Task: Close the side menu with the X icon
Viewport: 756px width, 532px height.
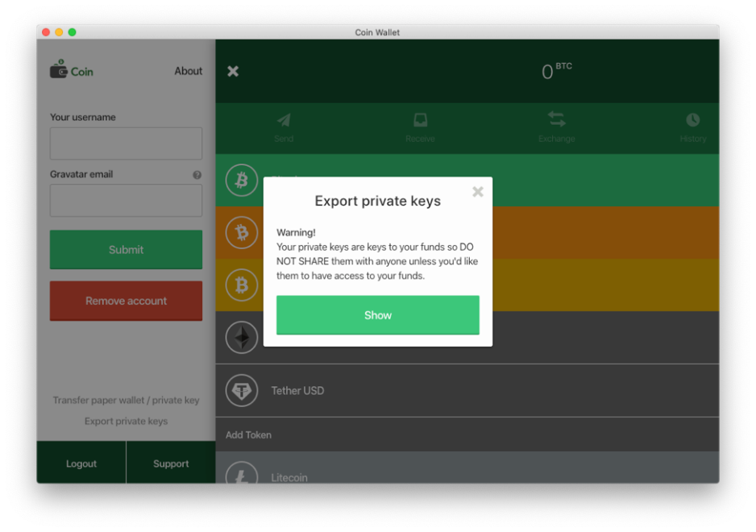Action: pyautogui.click(x=233, y=72)
